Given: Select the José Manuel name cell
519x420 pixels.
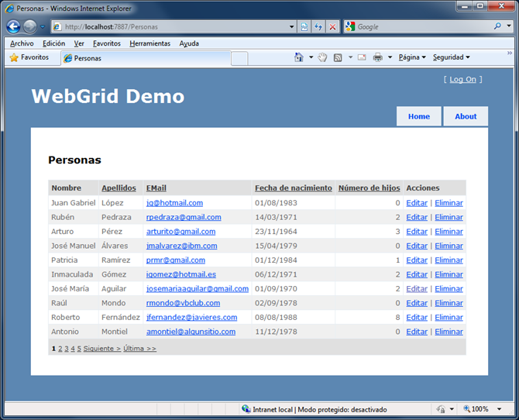Looking at the screenshot, I should coord(74,246).
